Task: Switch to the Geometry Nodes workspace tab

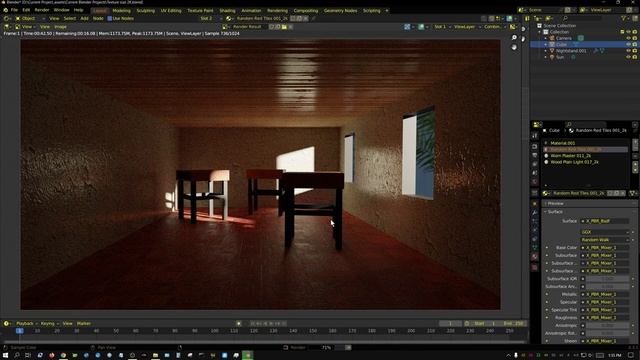Action: (x=340, y=11)
